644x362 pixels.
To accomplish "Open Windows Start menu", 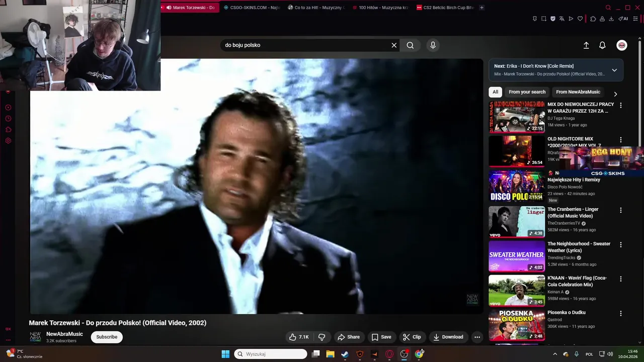I will point(225,354).
